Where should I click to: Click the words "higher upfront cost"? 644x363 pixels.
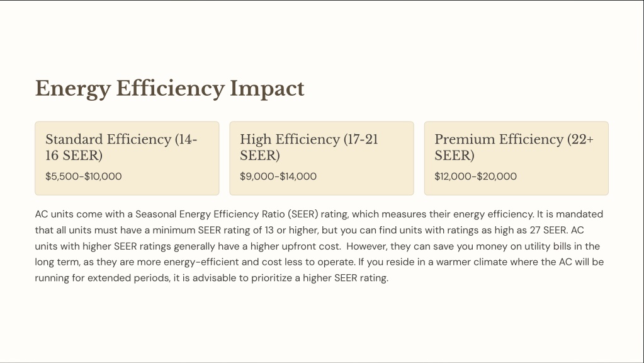(295, 246)
